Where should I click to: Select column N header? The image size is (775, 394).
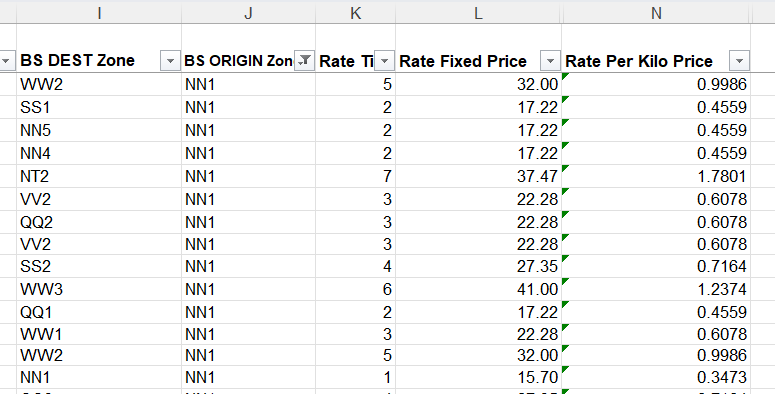656,13
